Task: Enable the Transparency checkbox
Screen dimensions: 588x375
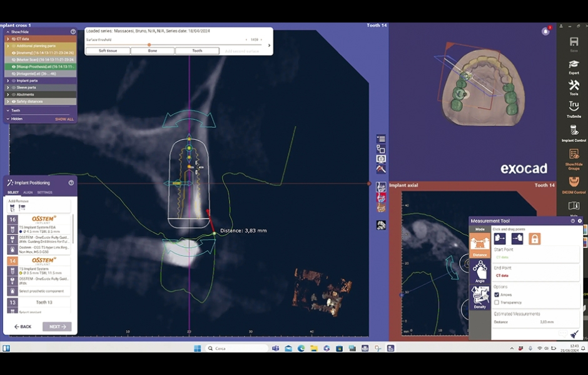Action: coord(497,302)
